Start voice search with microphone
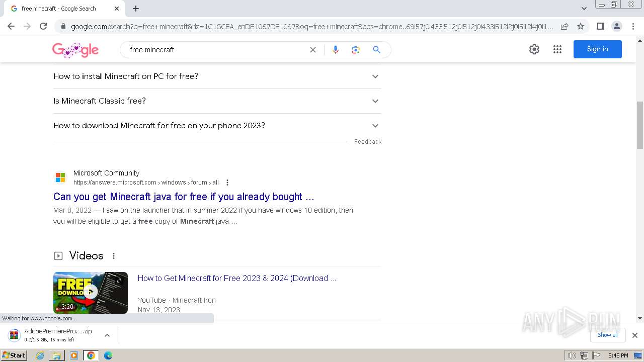Screen dimensions: 644x362 coord(336,50)
